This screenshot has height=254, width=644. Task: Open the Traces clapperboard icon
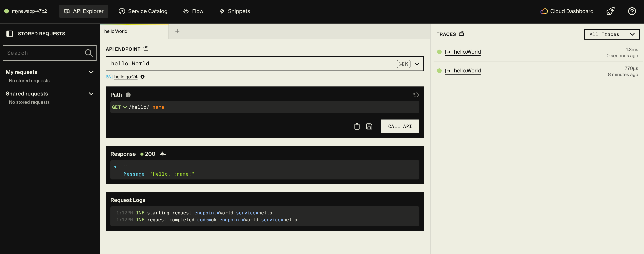[461, 34]
